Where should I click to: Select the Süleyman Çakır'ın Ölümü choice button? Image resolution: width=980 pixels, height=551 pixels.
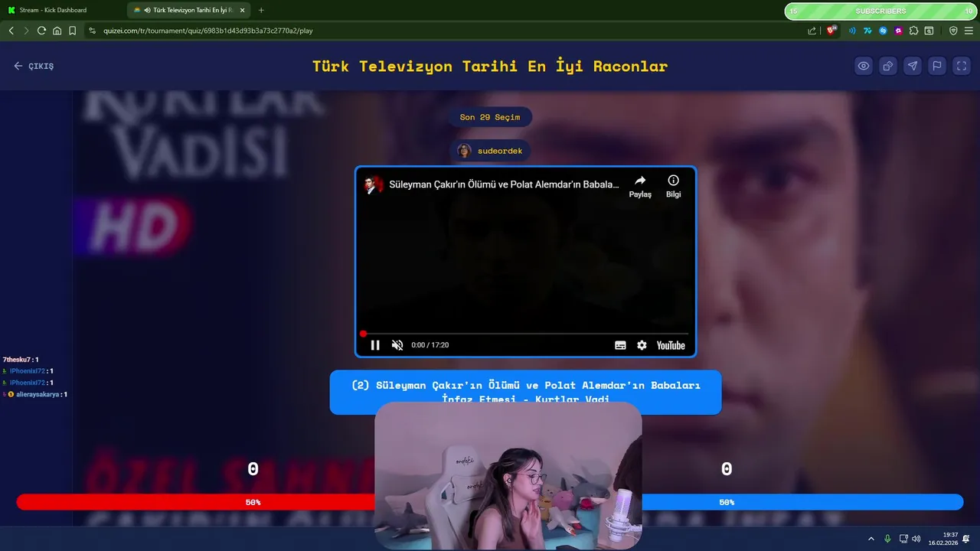tap(525, 392)
